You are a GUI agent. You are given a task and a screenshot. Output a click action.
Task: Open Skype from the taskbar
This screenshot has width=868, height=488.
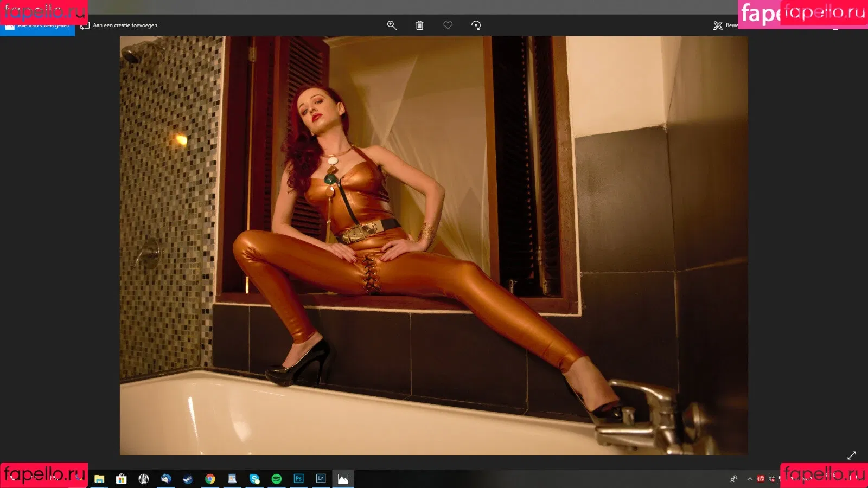point(254,479)
